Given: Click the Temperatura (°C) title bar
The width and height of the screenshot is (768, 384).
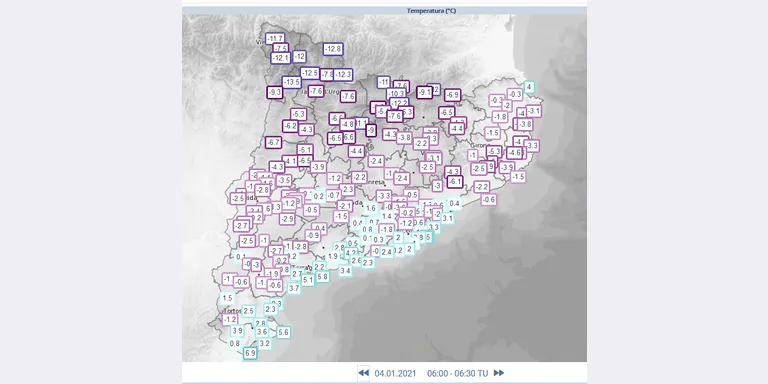Looking at the screenshot, I should pos(384,10).
